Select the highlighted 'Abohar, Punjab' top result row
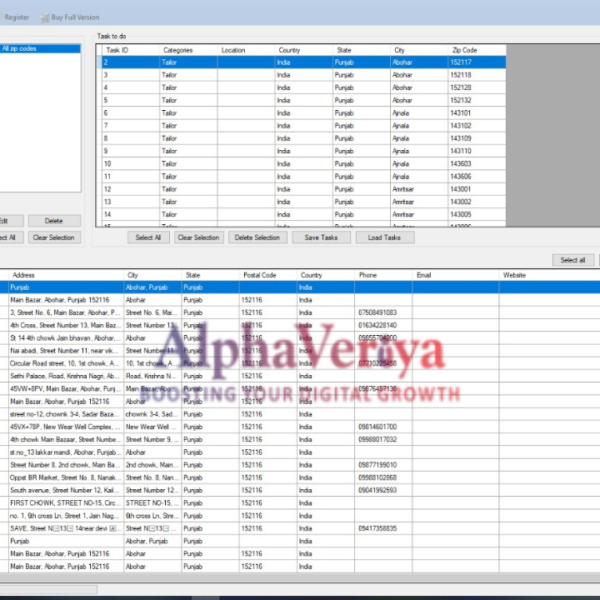 click(x=300, y=287)
